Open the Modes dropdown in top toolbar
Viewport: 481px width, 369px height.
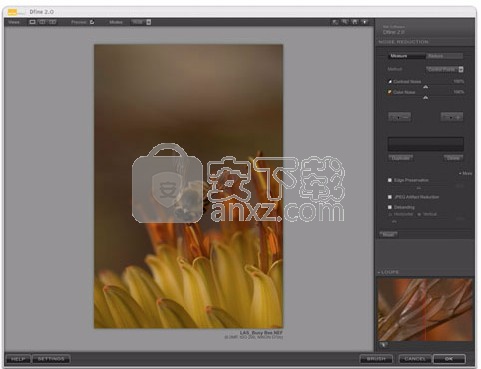[x=141, y=22]
